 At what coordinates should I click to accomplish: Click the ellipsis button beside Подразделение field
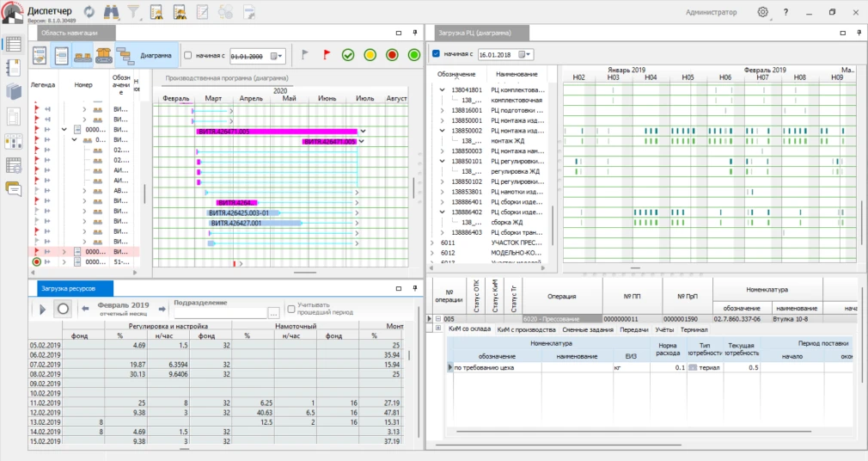[274, 313]
